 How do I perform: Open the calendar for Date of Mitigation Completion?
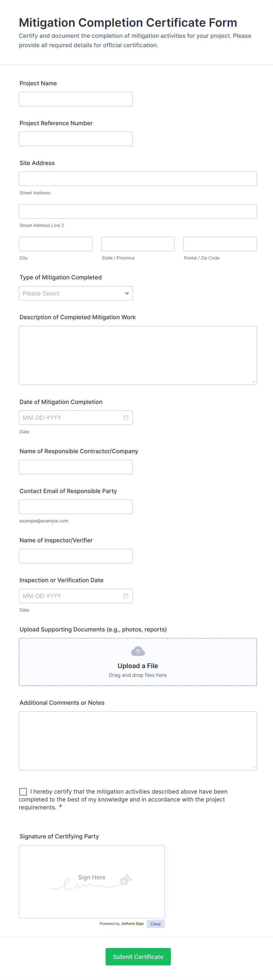click(126, 417)
